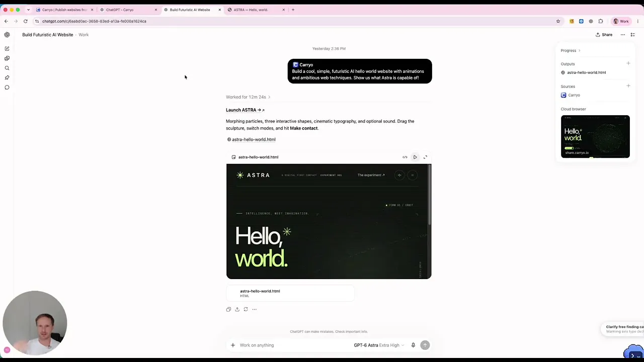Regenerate the assistant response
Viewport: 644px width, 362px height.
(246, 309)
